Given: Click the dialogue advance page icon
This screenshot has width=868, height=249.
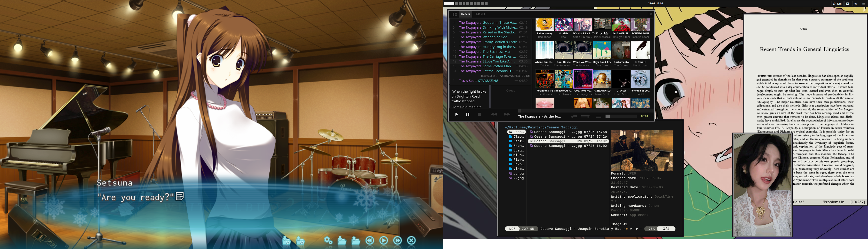Looking at the screenshot, I should (180, 196).
